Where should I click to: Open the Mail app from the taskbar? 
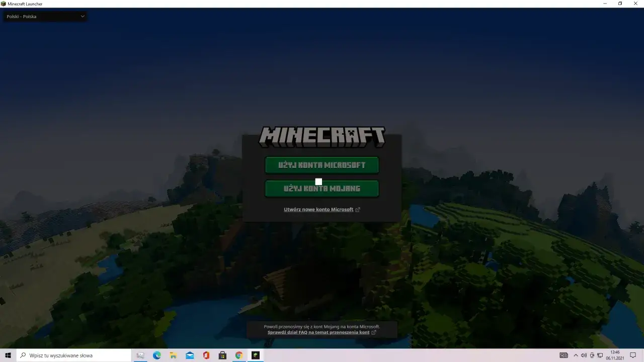[x=190, y=355]
